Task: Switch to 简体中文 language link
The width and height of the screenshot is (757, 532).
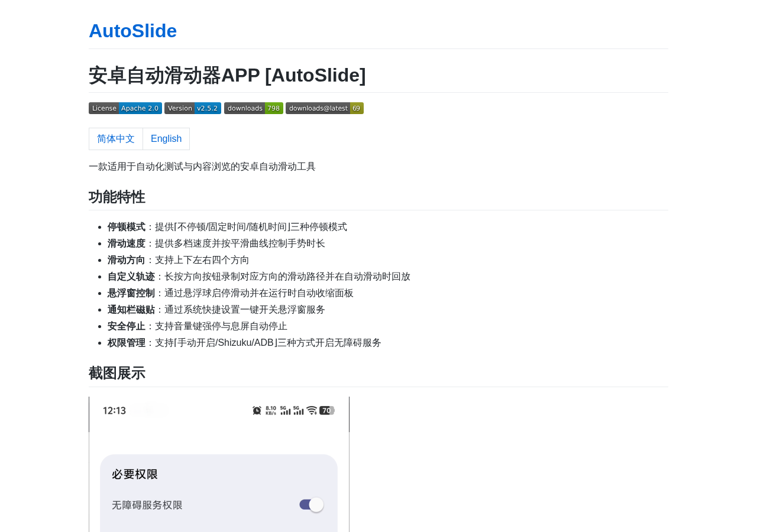Action: click(116, 139)
